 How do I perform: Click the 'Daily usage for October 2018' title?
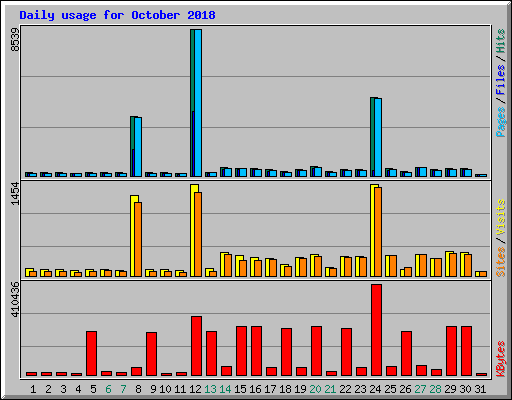click(117, 15)
